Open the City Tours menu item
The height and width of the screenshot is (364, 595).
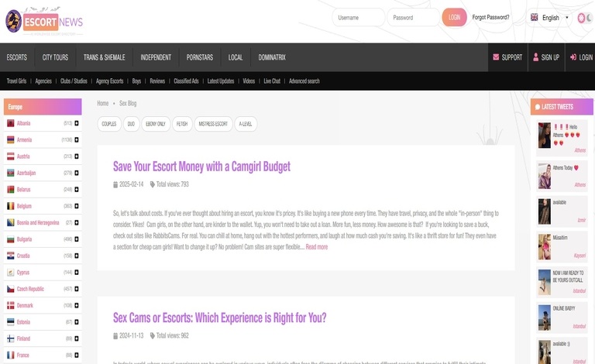coord(55,57)
